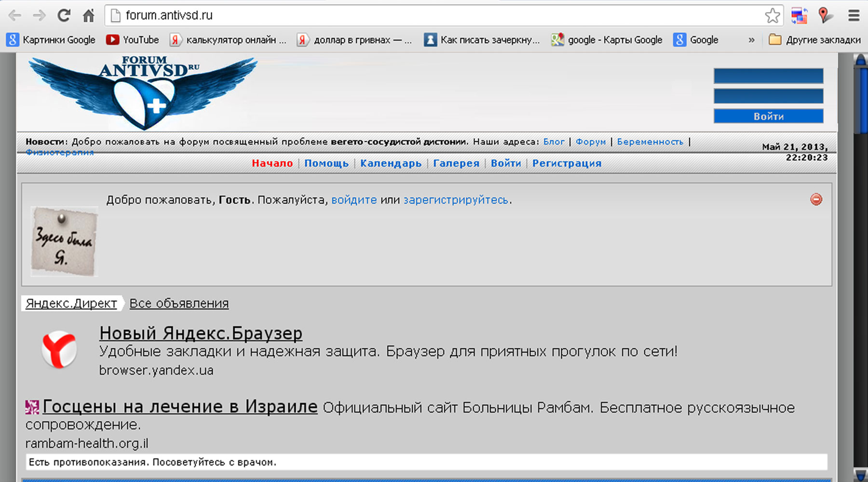The height and width of the screenshot is (482, 868).
Task: Collapse the welcome panel with red minus icon
Action: tap(816, 200)
